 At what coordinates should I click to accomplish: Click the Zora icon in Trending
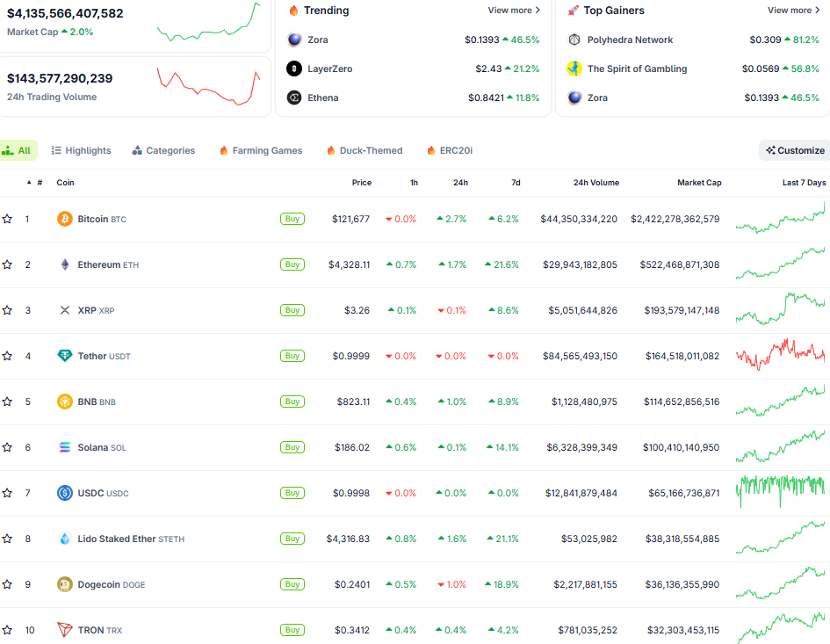tap(294, 40)
